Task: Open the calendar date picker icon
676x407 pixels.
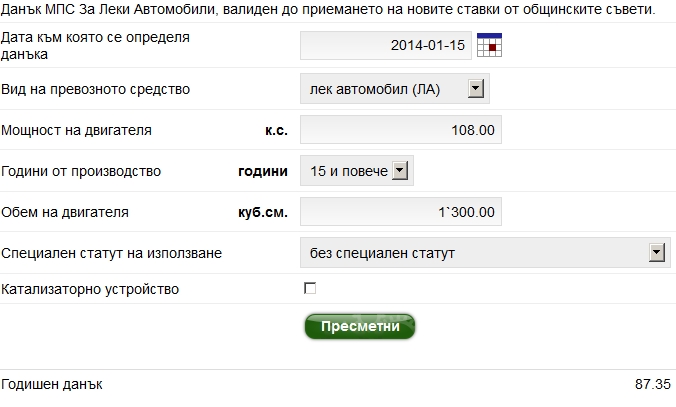Action: coord(489,45)
